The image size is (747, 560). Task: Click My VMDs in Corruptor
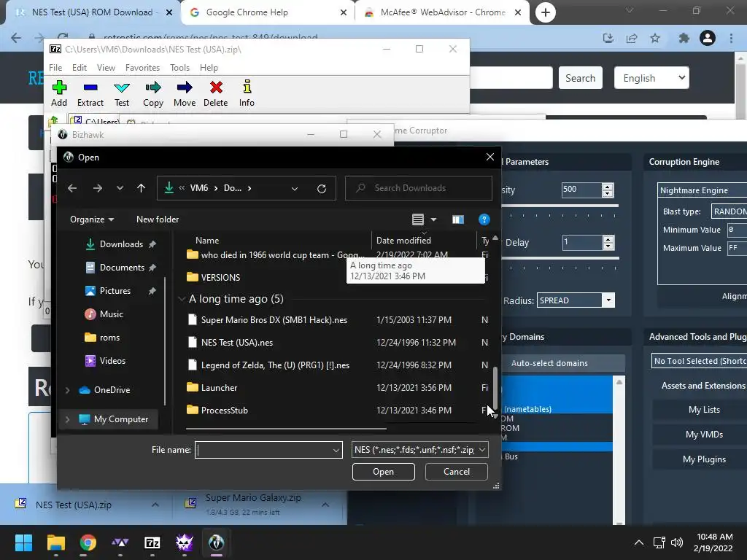[x=704, y=435]
